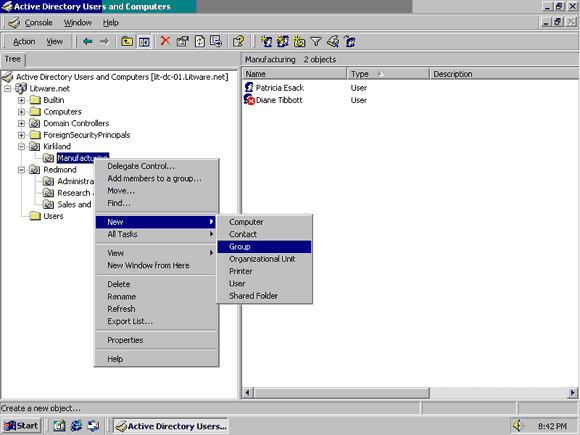The image size is (580, 435).
Task: Choose Refresh in the context menu
Action: (x=156, y=309)
